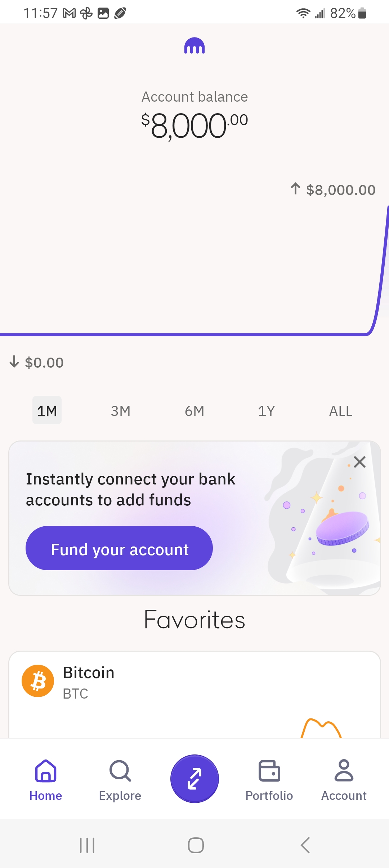The height and width of the screenshot is (868, 389).
Task: Select the 1M chart range
Action: click(47, 411)
